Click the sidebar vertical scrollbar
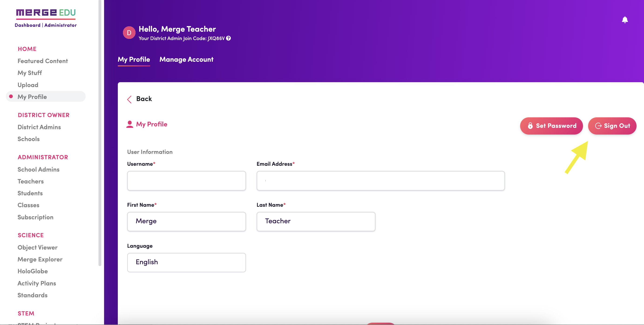 tap(100, 133)
